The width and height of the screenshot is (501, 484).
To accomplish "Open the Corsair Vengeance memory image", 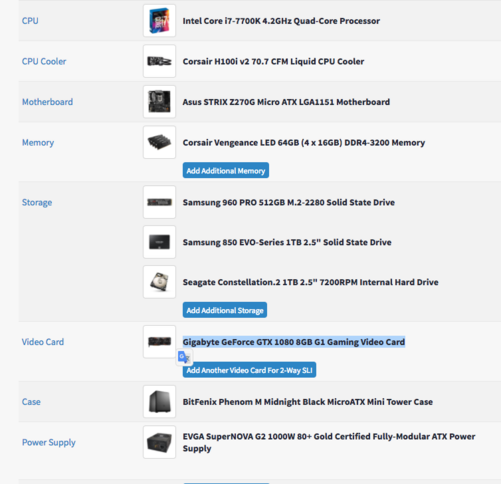I will [x=159, y=142].
